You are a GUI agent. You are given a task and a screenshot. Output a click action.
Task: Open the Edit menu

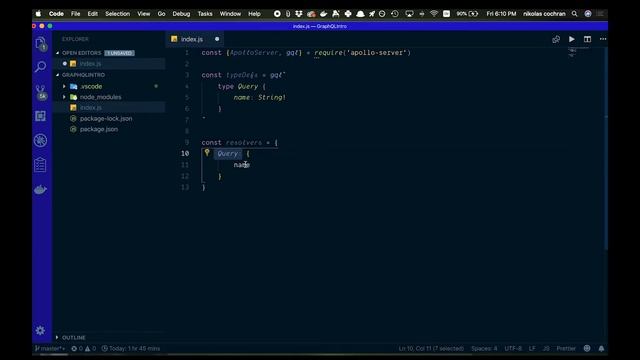coord(93,14)
